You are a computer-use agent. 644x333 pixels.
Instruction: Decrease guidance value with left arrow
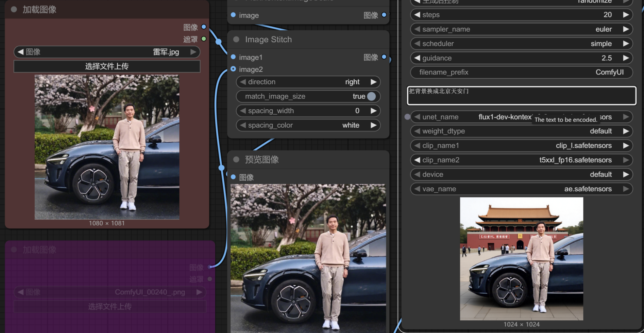[417, 58]
